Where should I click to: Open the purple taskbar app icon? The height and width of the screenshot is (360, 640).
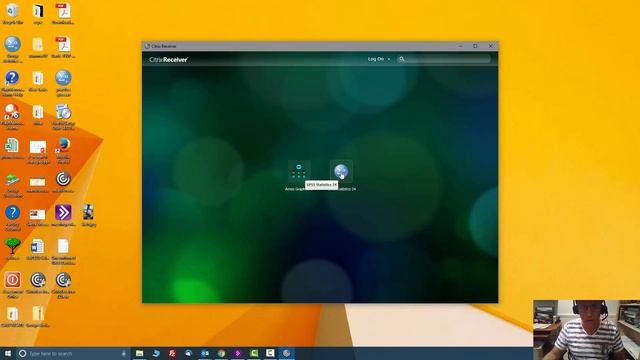[x=238, y=353]
